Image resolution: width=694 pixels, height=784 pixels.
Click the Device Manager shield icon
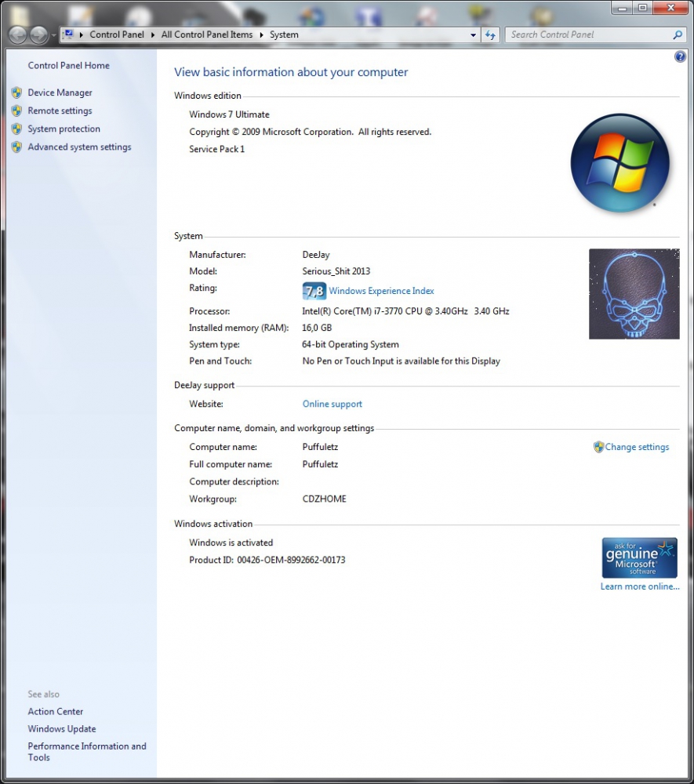point(16,93)
